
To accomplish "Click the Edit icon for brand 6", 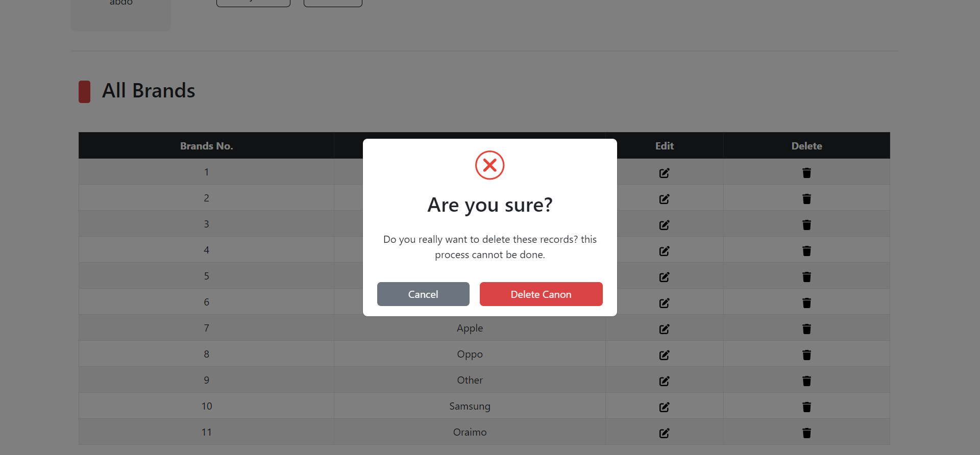I will pyautogui.click(x=664, y=303).
